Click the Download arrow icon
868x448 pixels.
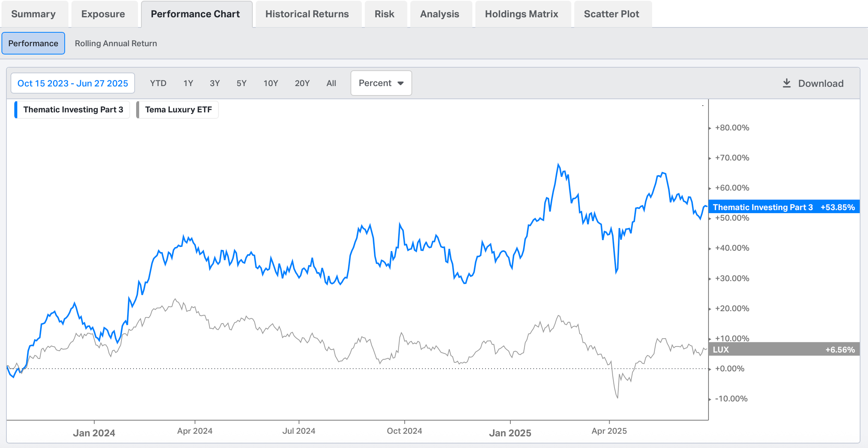786,83
